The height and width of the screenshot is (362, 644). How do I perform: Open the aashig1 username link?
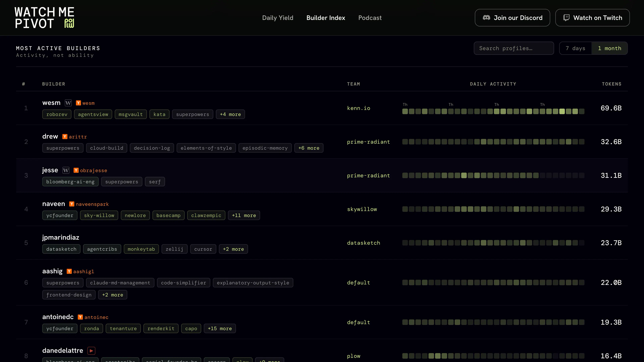(84, 271)
